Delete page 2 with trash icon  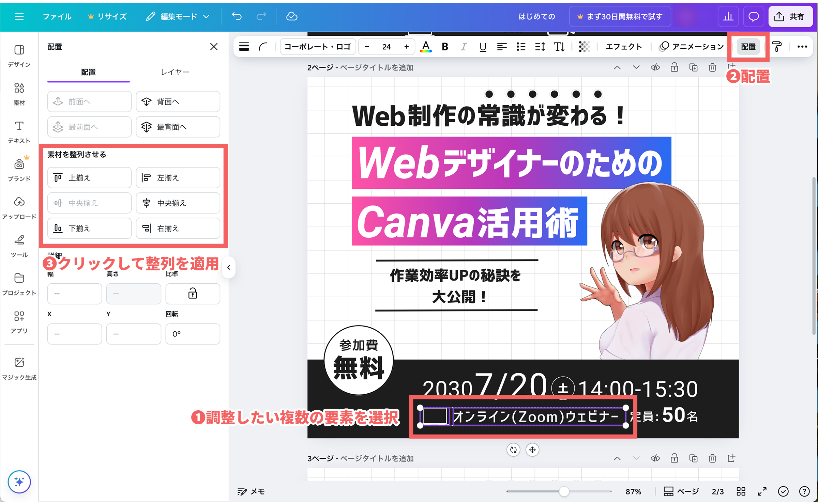(x=712, y=67)
